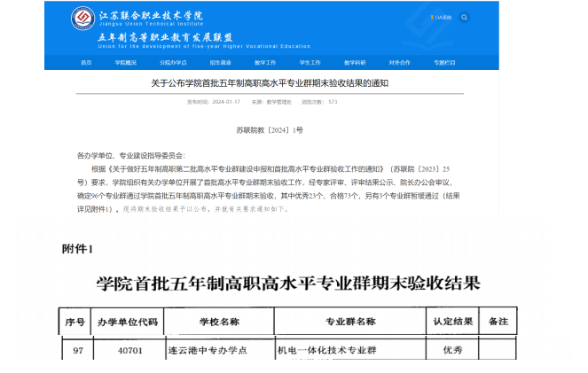
Task: Select 招生就业 in the navigation bar
Action: point(221,63)
